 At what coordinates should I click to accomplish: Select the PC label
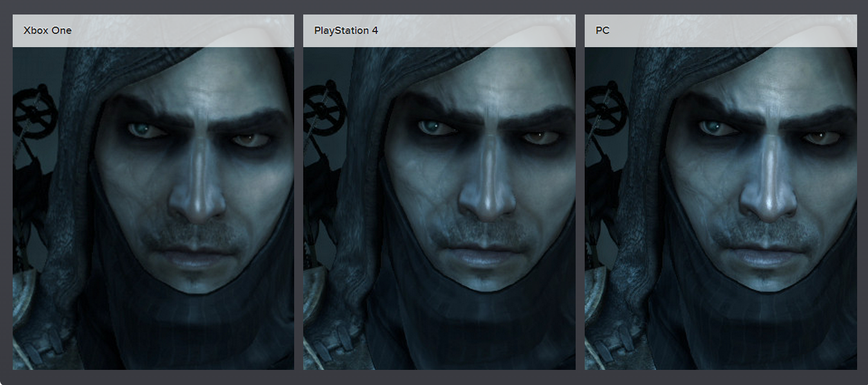click(602, 30)
